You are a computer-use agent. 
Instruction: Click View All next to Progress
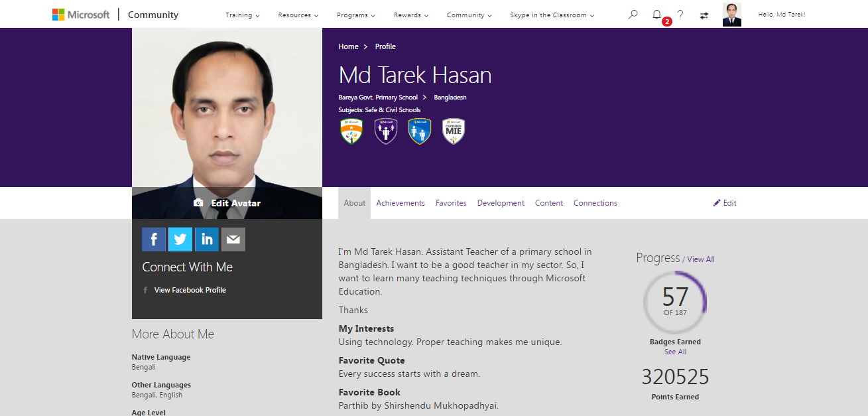pyautogui.click(x=701, y=259)
